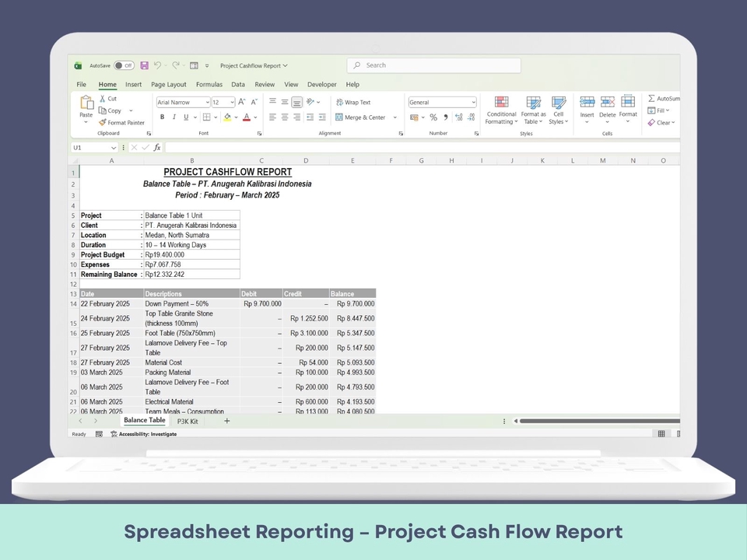Click the Save icon in the title bar

[144, 66]
